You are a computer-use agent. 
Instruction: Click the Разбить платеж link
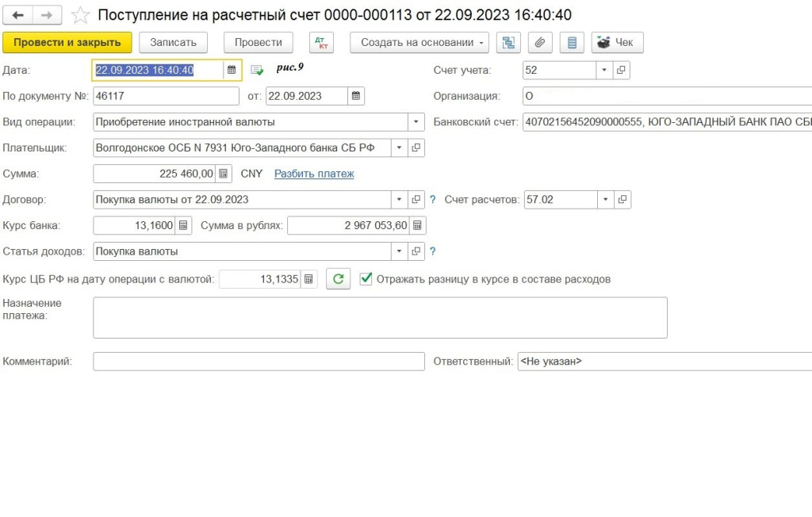pyautogui.click(x=314, y=174)
